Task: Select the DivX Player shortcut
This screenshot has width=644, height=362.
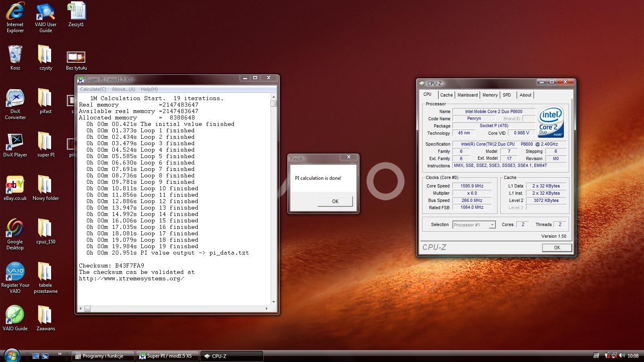Action: click(x=15, y=144)
